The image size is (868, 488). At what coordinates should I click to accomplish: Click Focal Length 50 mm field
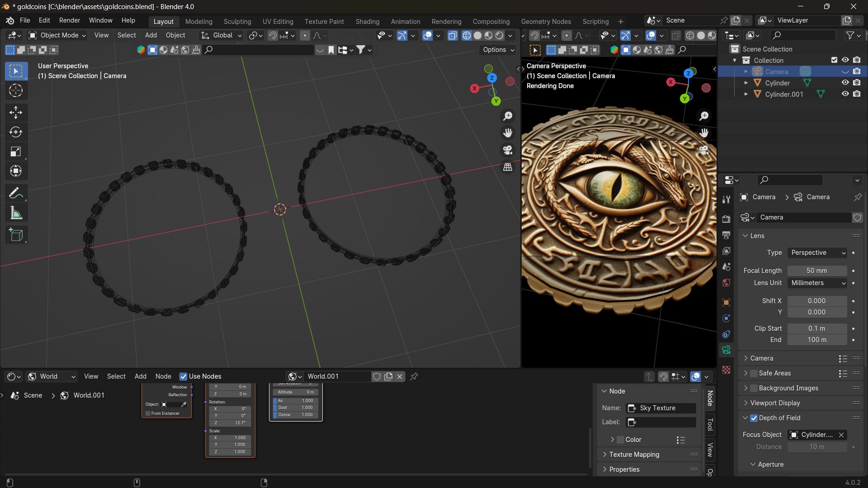[x=817, y=271]
